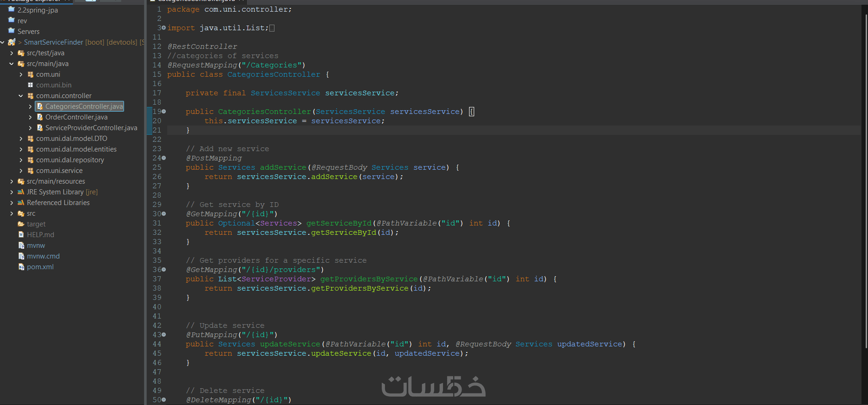Image resolution: width=868 pixels, height=405 pixels.
Task: Collapse the getServiceById fold marker at line 30
Action: [163, 214]
